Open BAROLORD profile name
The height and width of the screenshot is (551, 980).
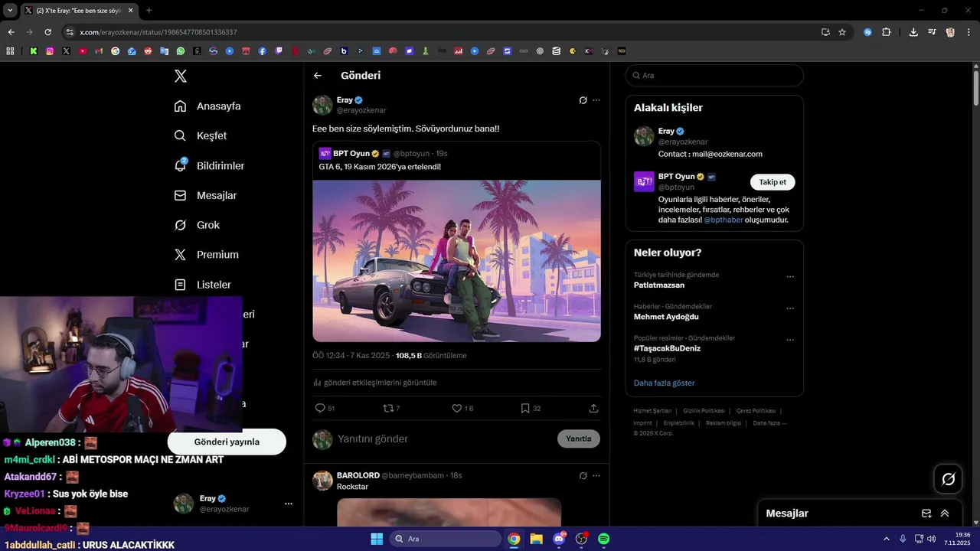tap(358, 475)
